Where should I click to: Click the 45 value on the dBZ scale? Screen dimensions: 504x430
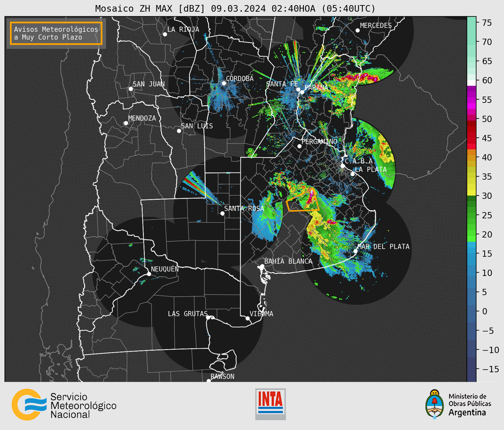coord(487,138)
